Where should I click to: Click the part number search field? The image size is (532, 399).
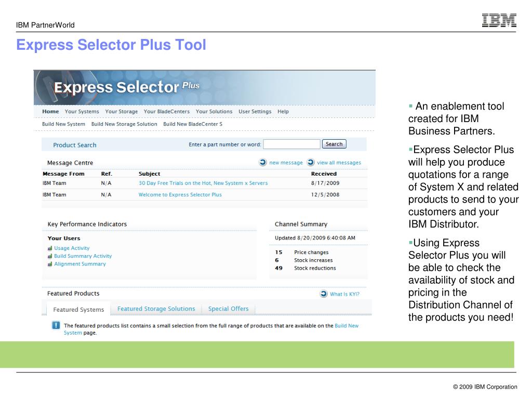292,144
